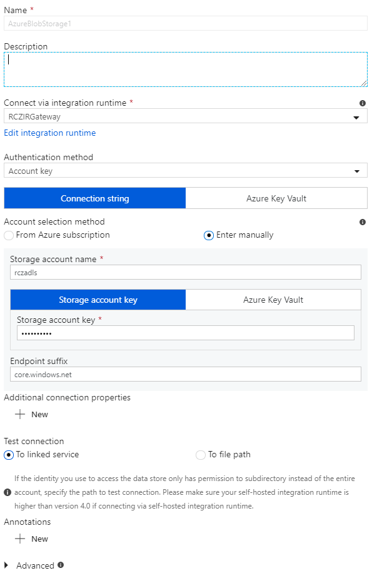The width and height of the screenshot is (377, 588).
Task: Click info icon beside test connection note
Action: (8, 492)
